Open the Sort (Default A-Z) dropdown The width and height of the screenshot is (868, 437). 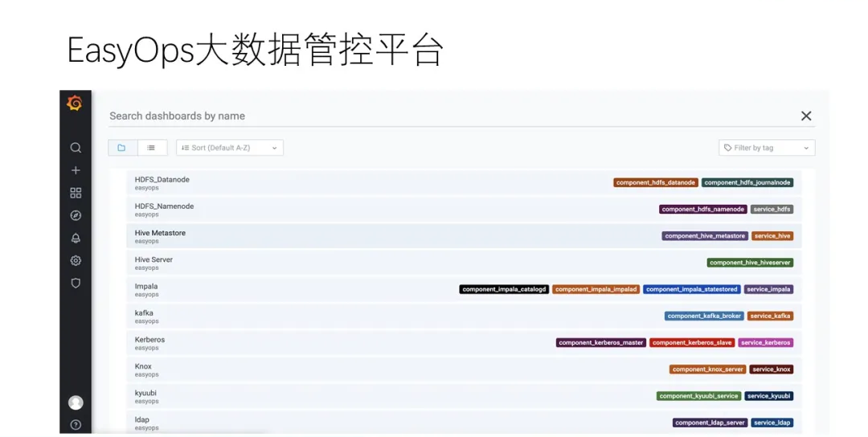[x=230, y=148]
